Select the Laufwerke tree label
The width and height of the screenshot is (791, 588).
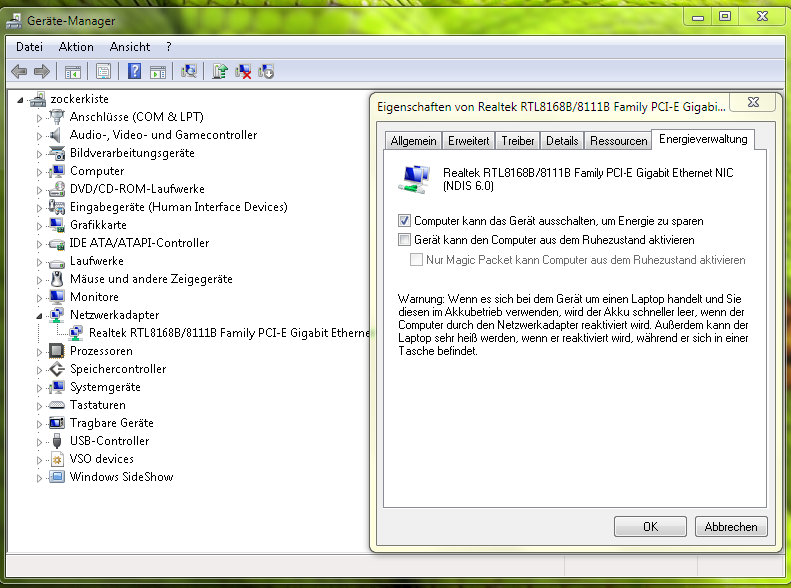[x=96, y=261]
